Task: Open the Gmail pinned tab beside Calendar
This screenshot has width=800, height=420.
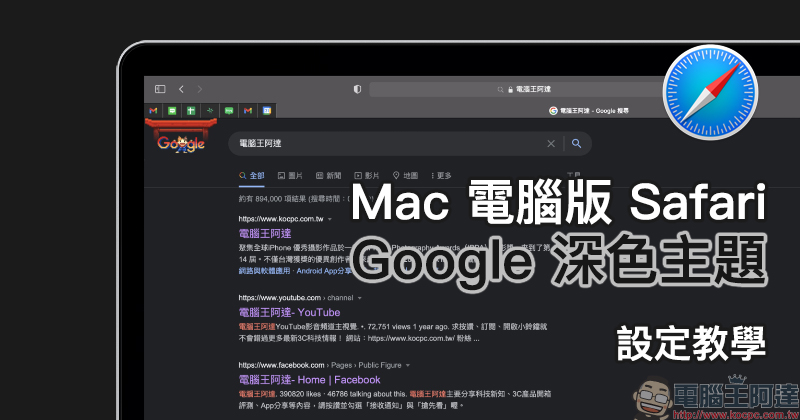Action: 248,110
